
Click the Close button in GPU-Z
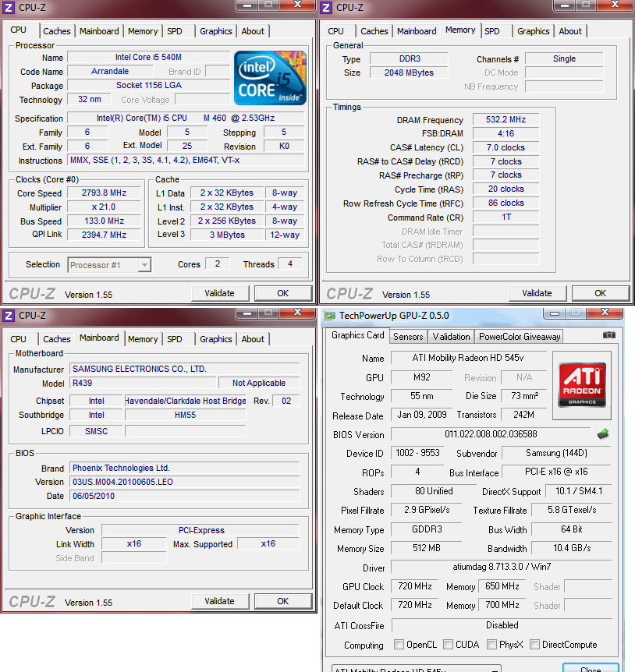[591, 668]
